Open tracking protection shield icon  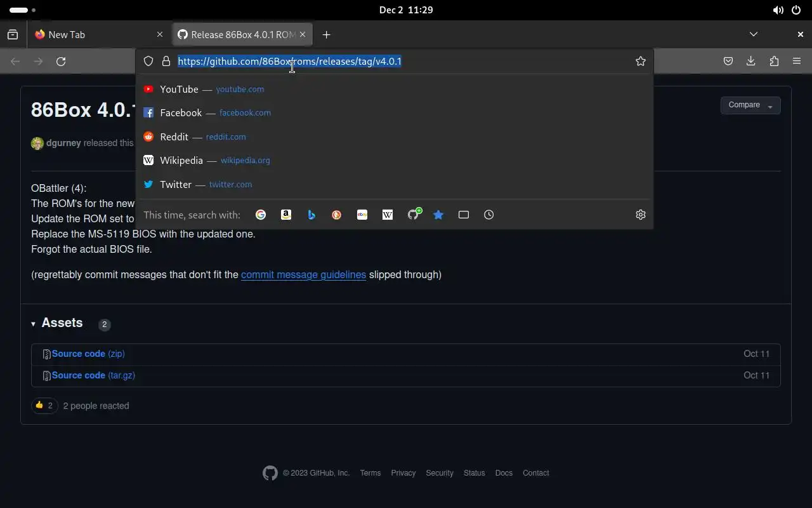coord(148,61)
